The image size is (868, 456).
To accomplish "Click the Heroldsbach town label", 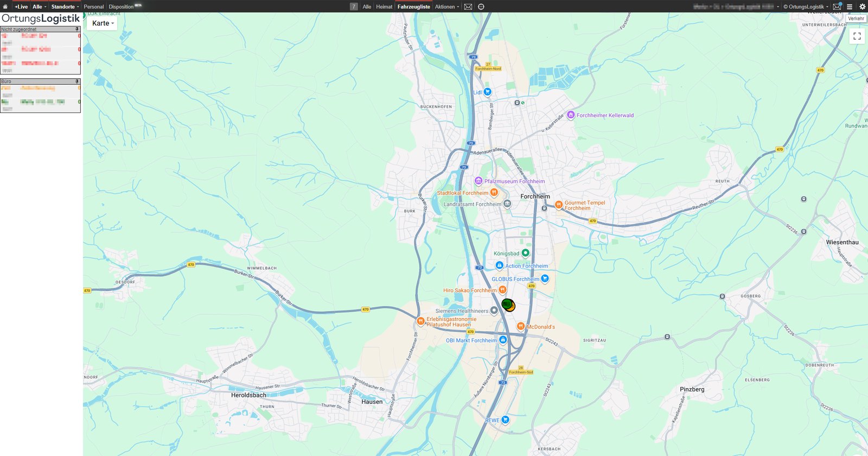I will pos(248,395).
